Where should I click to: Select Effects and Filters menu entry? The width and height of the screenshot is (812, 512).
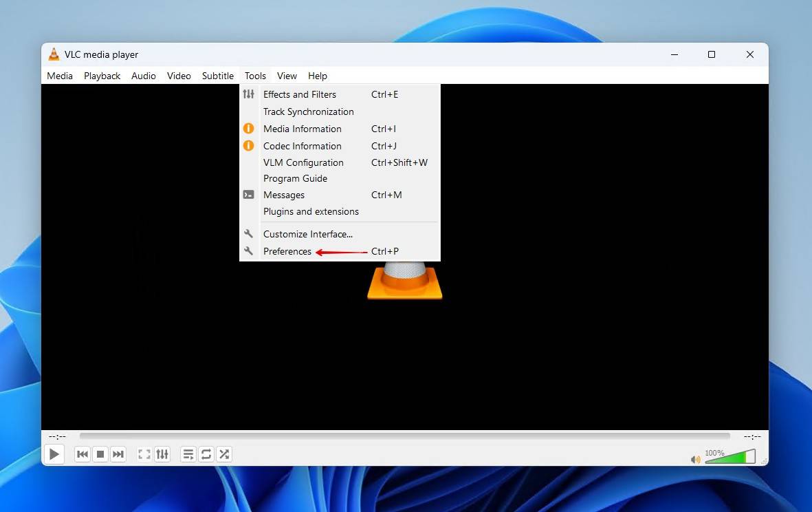pyautogui.click(x=340, y=94)
